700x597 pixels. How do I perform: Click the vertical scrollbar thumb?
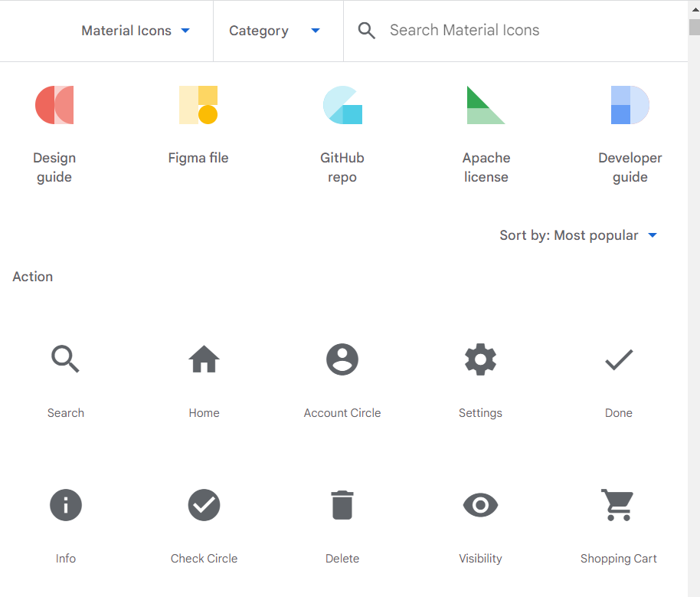click(x=694, y=27)
